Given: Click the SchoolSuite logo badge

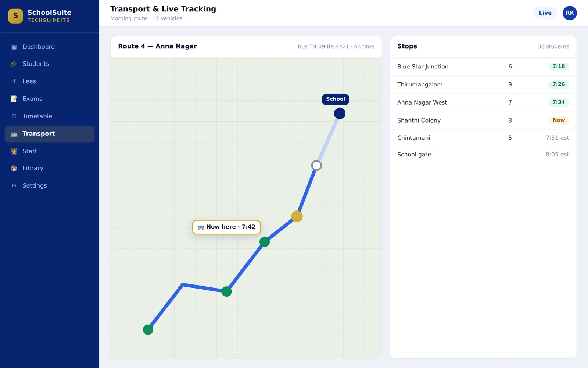Looking at the screenshot, I should point(15,16).
